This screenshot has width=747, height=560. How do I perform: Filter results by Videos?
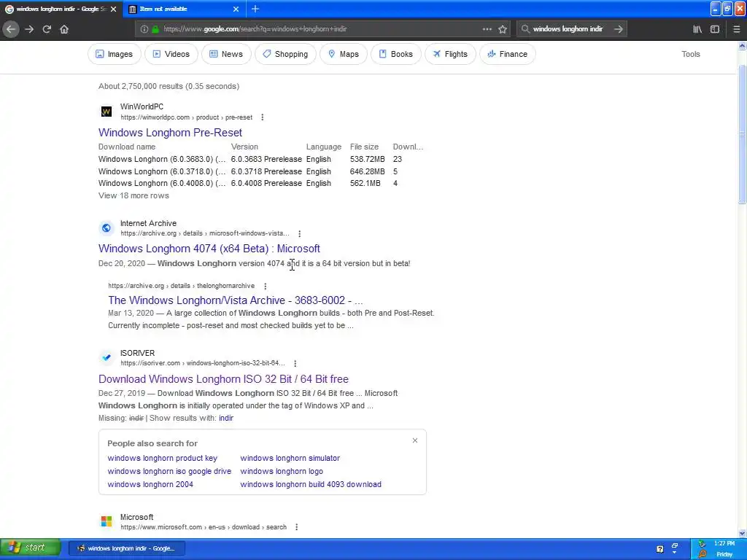pyautogui.click(x=171, y=54)
